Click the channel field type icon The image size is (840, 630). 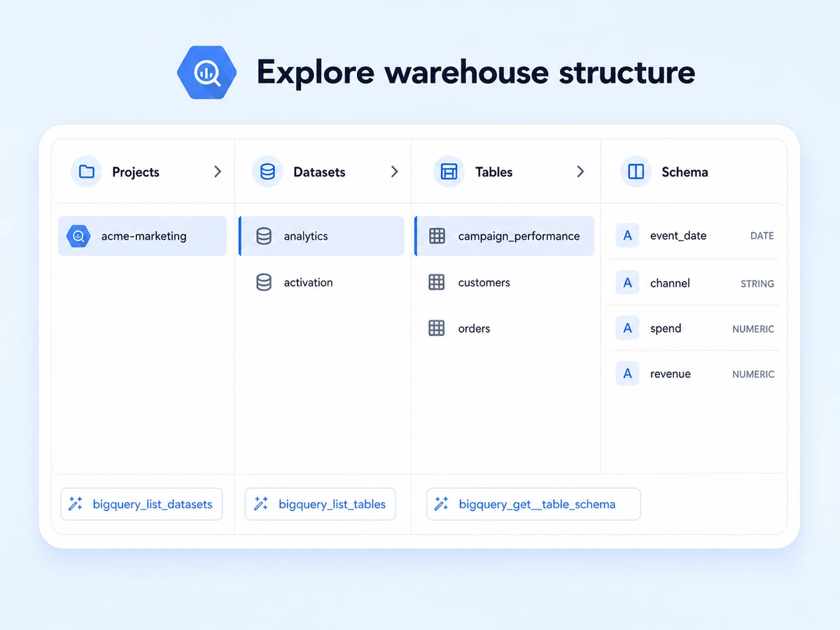[x=627, y=283]
